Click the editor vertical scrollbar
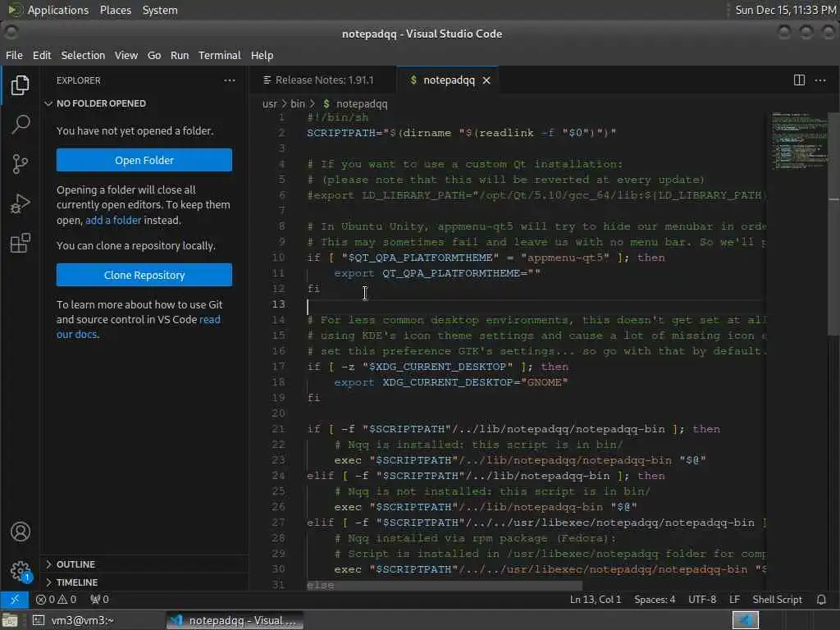 (834, 224)
